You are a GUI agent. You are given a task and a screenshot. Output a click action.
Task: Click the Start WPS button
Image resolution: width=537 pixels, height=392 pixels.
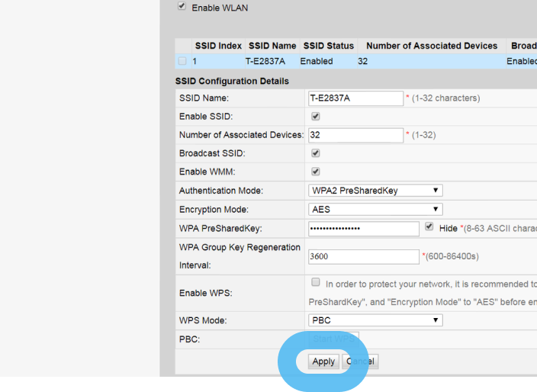pos(333,339)
